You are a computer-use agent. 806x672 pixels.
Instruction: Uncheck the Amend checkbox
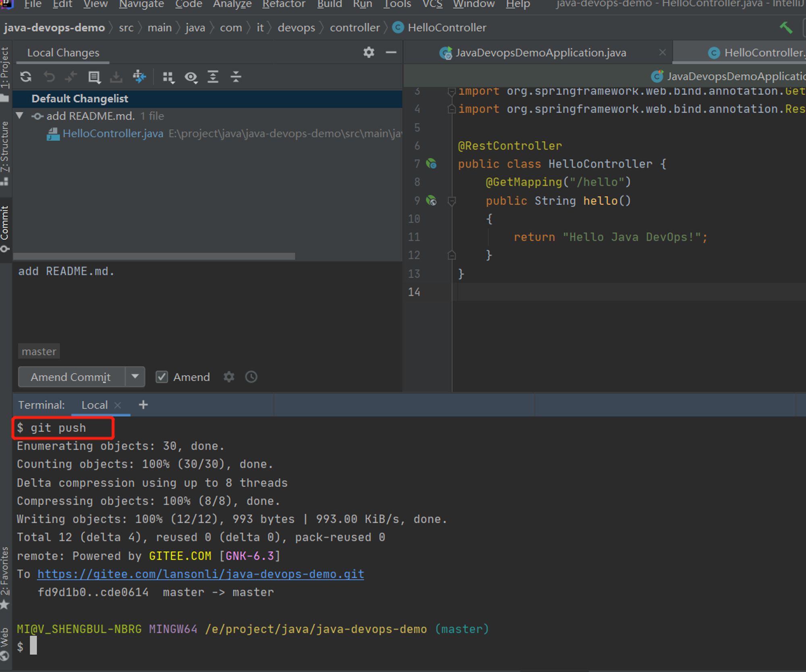(x=162, y=377)
